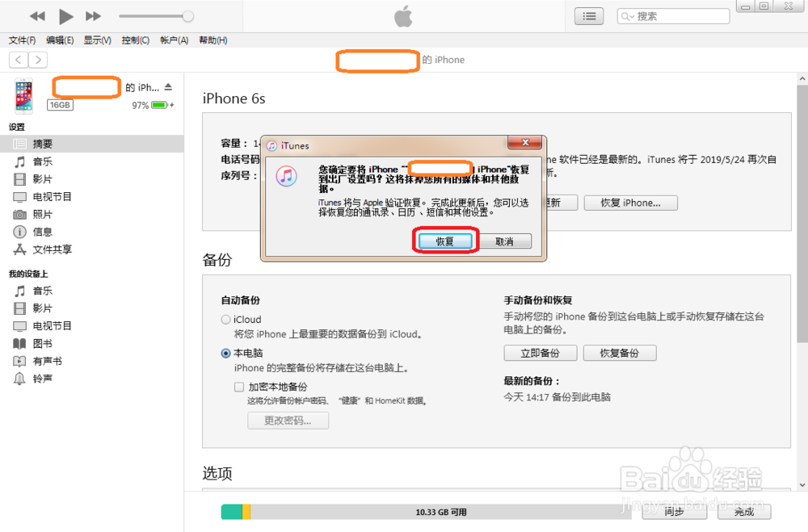Click the search input field

pyautogui.click(x=673, y=16)
